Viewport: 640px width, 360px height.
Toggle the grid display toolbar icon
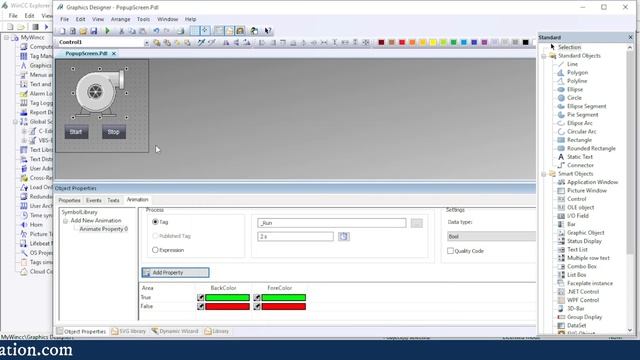(195, 31)
